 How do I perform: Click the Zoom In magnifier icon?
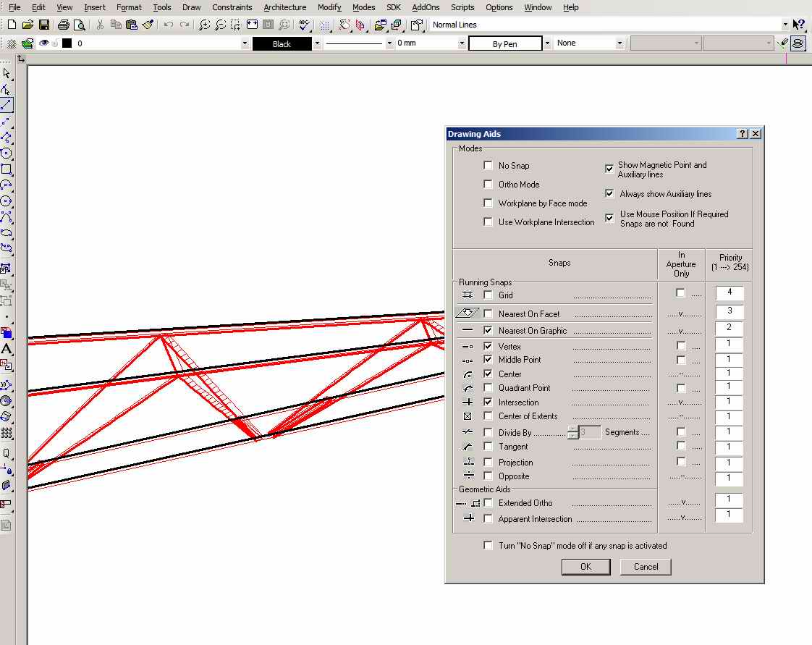pyautogui.click(x=205, y=25)
